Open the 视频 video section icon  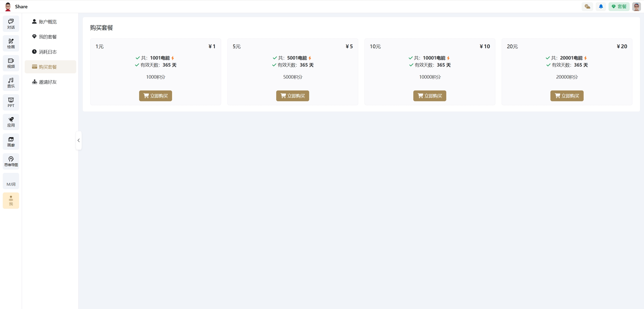(x=11, y=63)
